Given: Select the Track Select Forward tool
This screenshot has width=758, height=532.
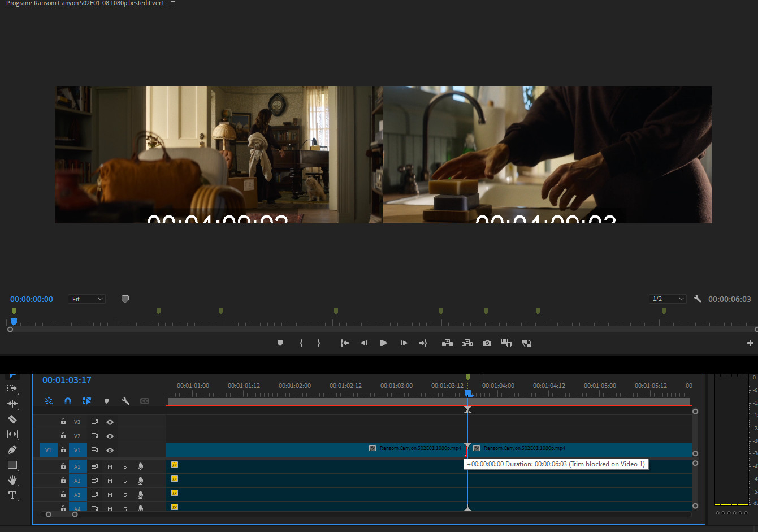Looking at the screenshot, I should click(x=12, y=388).
